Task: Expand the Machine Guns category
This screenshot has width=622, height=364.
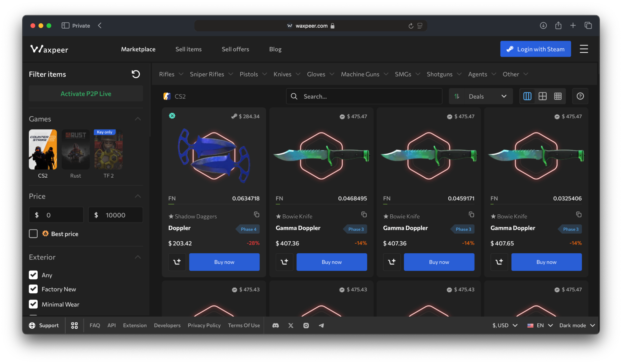Action: click(364, 74)
